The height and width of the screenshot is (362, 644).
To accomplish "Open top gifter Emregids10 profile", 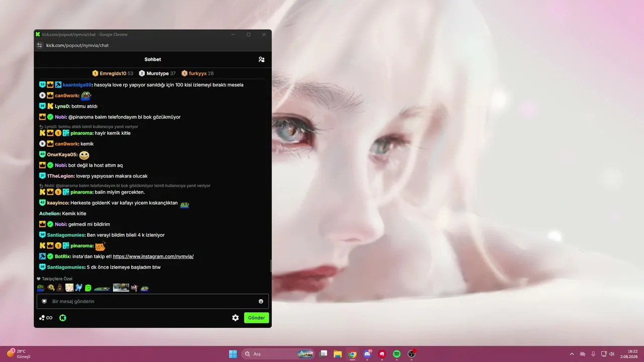I will tap(113, 73).
